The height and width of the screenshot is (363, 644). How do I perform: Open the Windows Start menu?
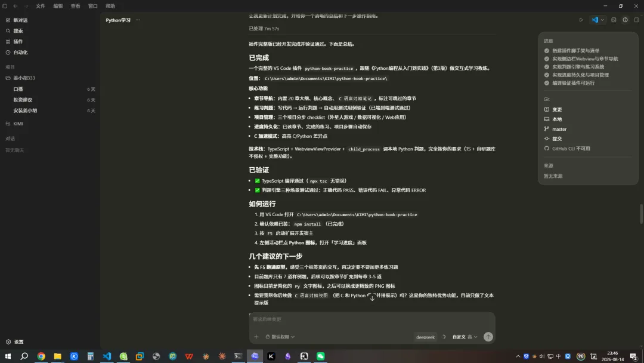8,356
